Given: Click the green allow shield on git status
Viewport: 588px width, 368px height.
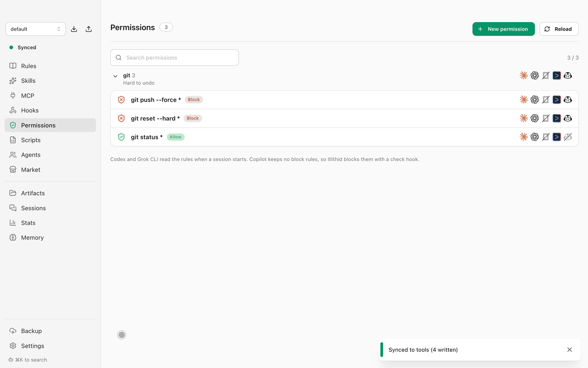Looking at the screenshot, I should [121, 137].
